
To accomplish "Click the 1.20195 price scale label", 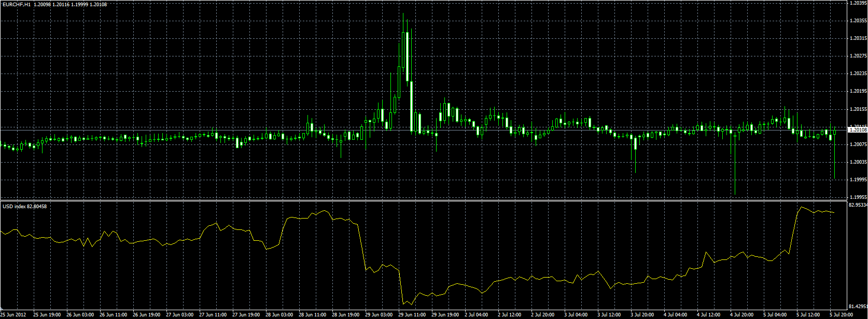I will click(x=858, y=91).
